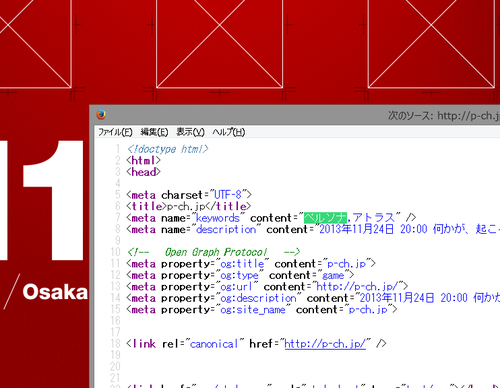
Task: Click the og:description property value
Action: point(258,298)
